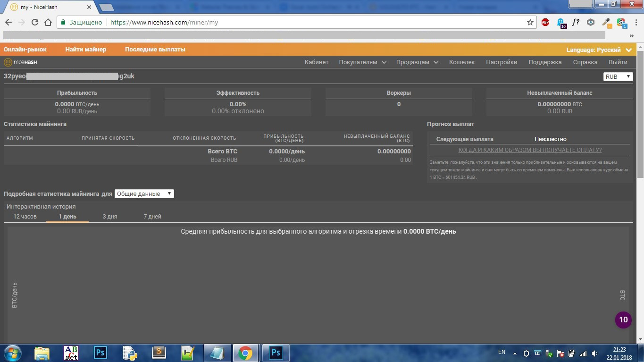
Task: View the site's secure connection info padlock
Action: click(63, 22)
